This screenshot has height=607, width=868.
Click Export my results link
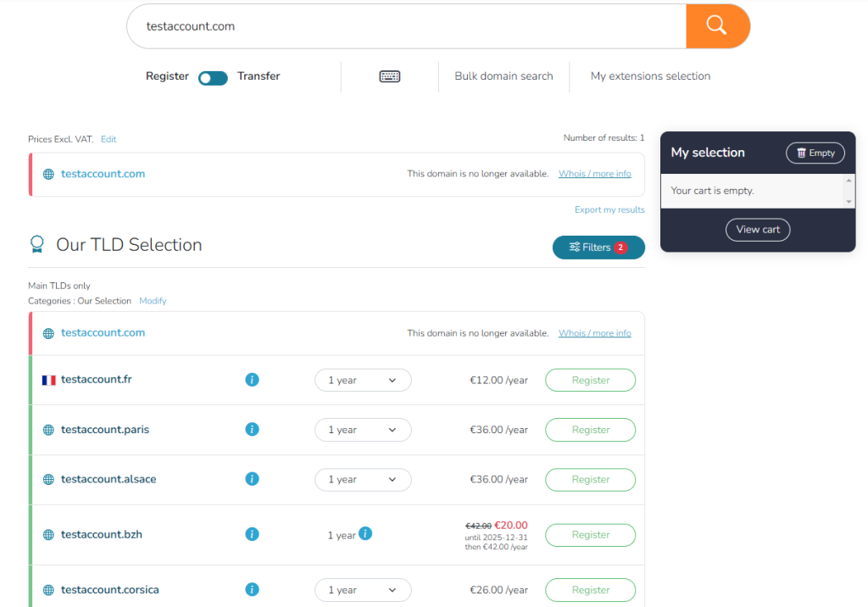coord(609,209)
